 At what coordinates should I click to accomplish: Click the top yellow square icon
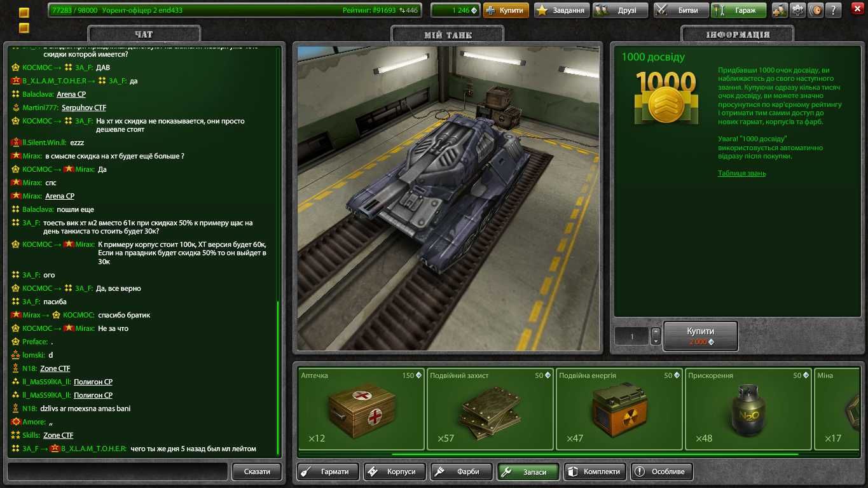point(24,13)
